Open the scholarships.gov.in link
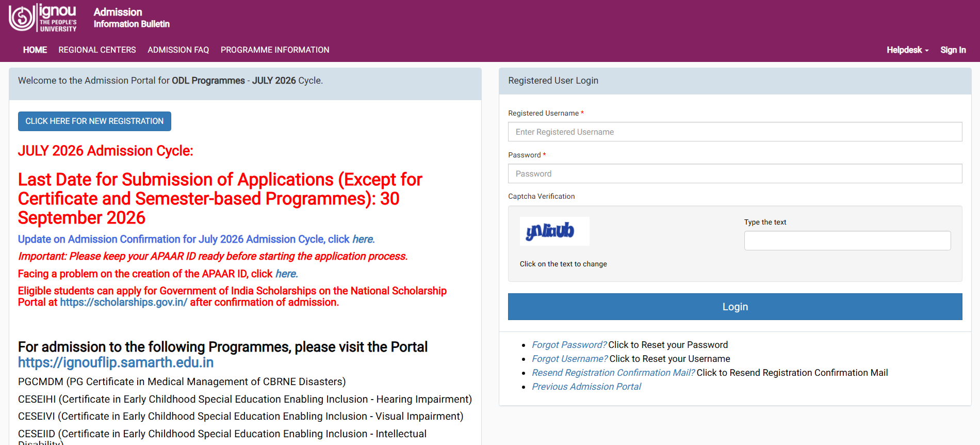The width and height of the screenshot is (980, 445). tap(123, 303)
